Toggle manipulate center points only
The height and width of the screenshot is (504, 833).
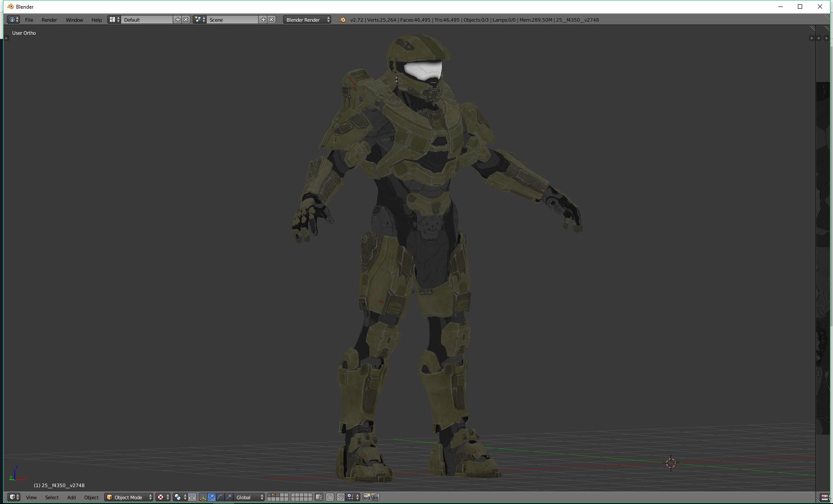[x=192, y=497]
